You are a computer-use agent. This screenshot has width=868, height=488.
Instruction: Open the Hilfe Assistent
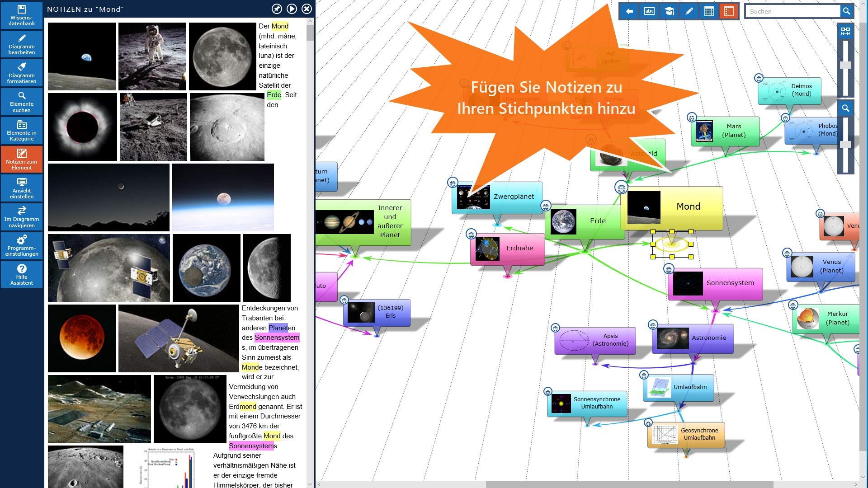[21, 274]
